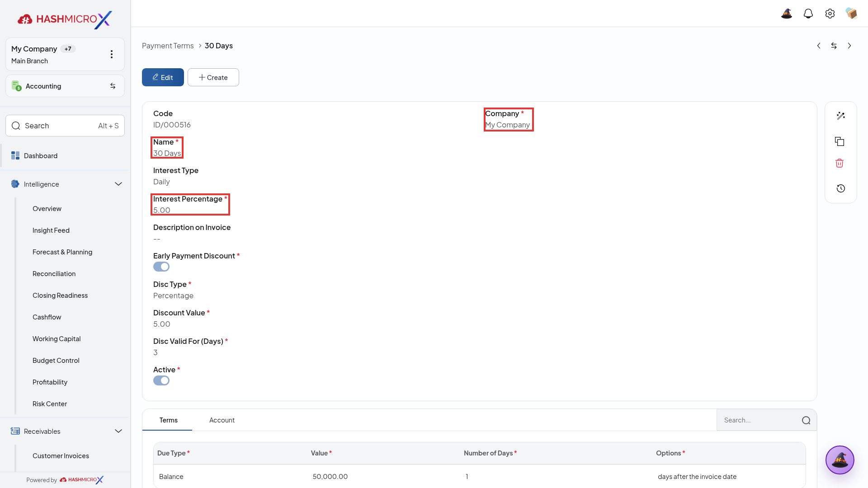Screen dimensions: 868x488
Task: Open Closing Readiness item
Action: 60,296
